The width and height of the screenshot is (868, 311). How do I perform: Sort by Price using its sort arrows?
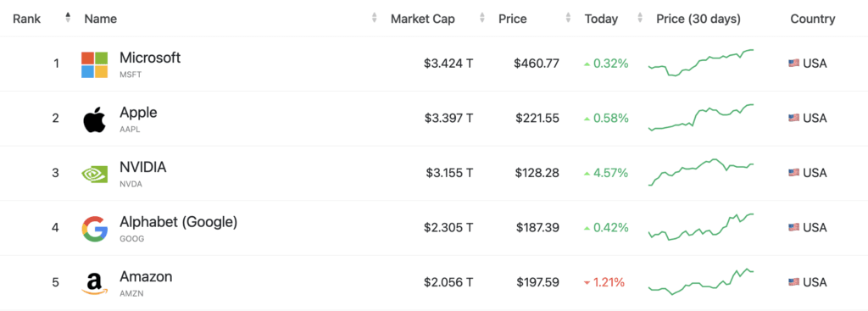[568, 18]
